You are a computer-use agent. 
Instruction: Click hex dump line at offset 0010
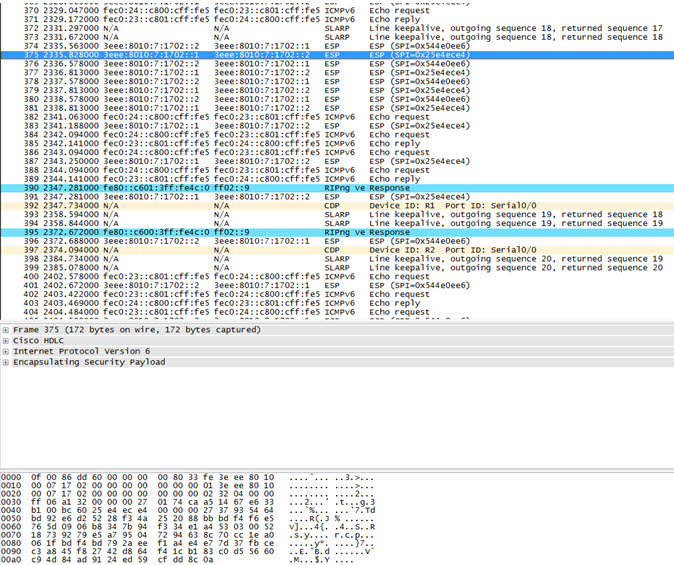click(x=188, y=485)
